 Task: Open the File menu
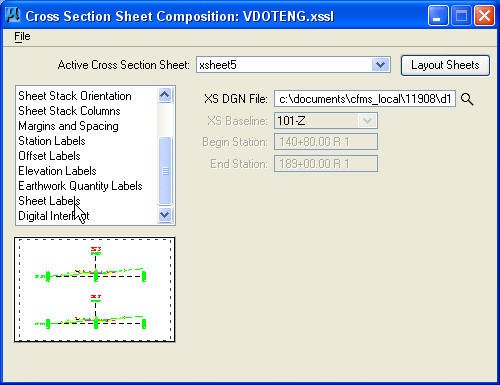pyautogui.click(x=22, y=36)
